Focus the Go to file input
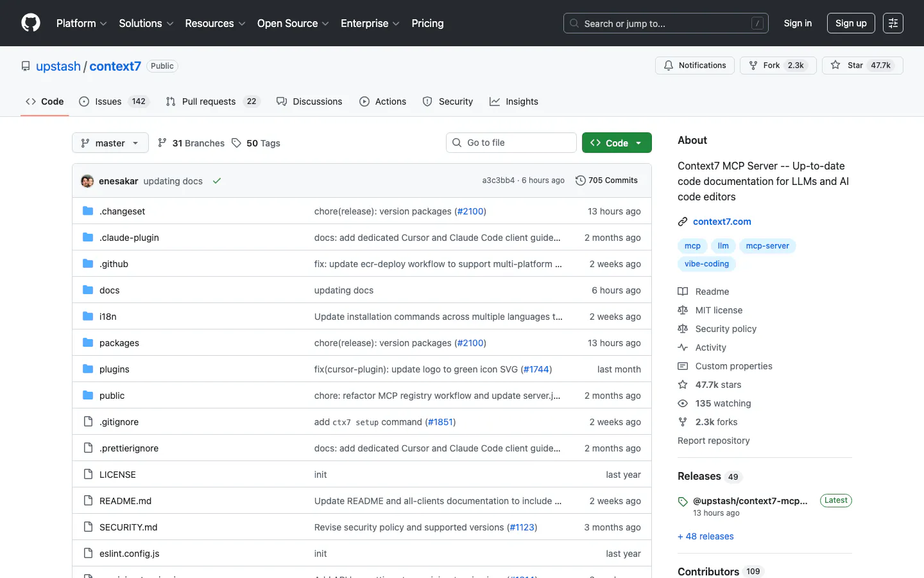Viewport: 924px width, 578px height. pos(511,143)
